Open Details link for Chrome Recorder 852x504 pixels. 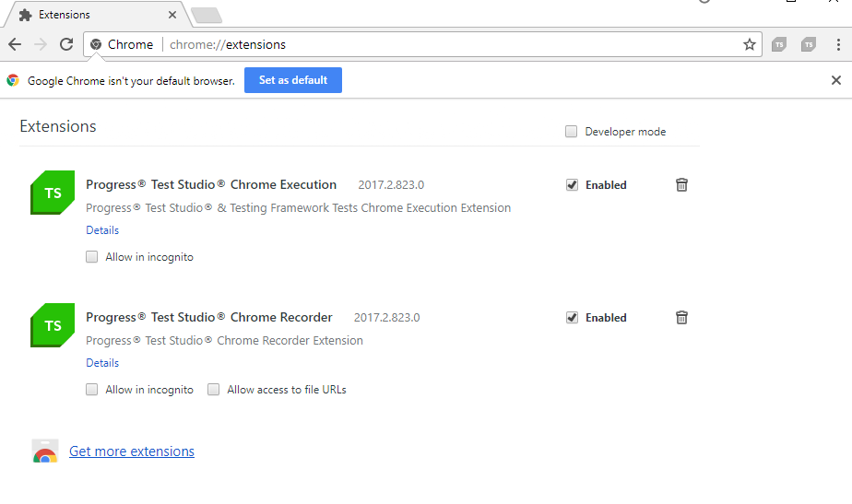coord(102,363)
